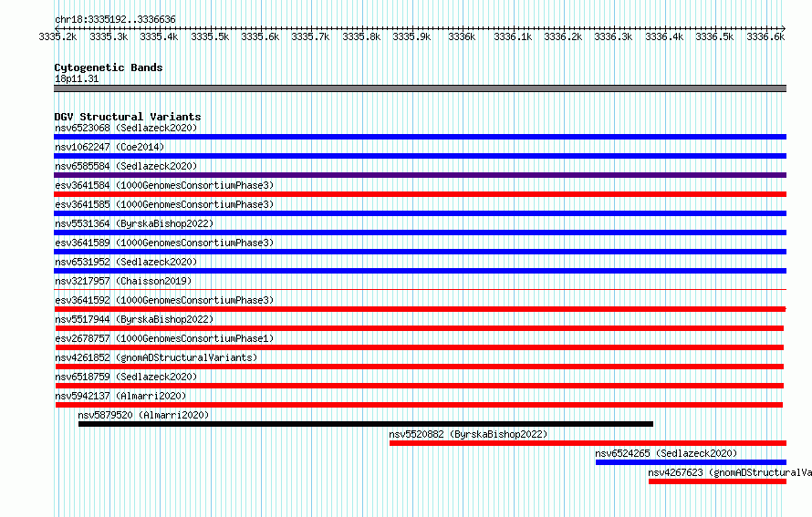Open the nsv6524265 (Sedlazeck2020) label
This screenshot has width=812, height=517.
point(666,453)
